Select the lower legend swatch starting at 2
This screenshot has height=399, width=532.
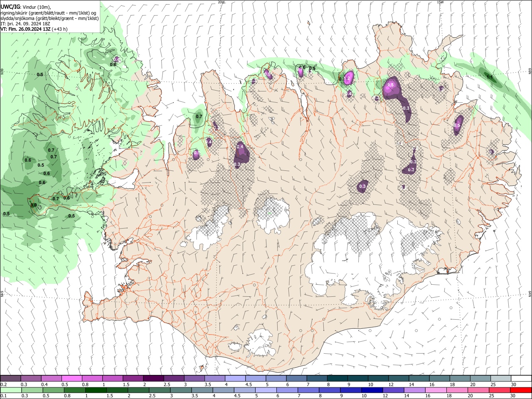coord(138,390)
